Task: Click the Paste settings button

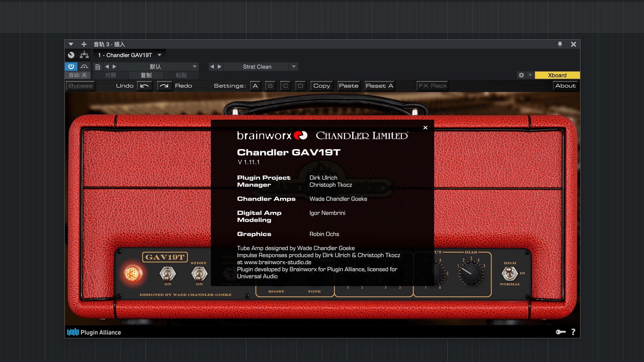Action: (x=348, y=86)
